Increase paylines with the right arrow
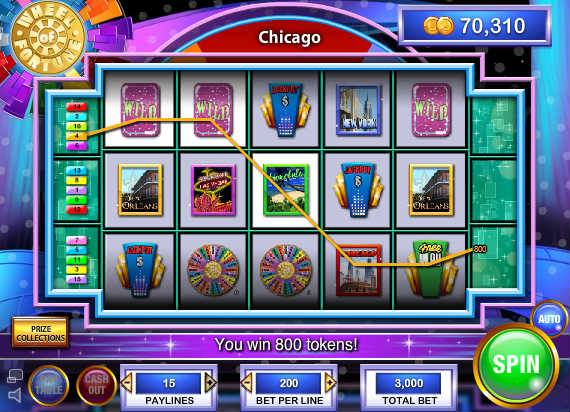 tap(210, 383)
